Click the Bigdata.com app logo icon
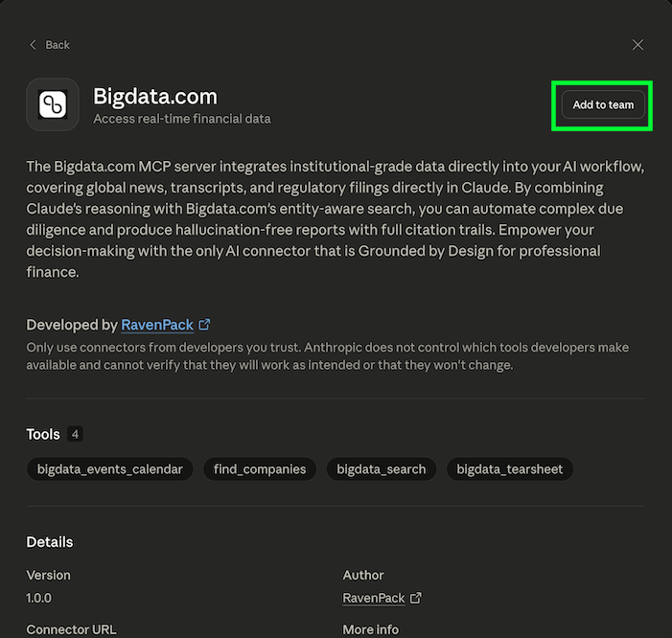 click(53, 104)
